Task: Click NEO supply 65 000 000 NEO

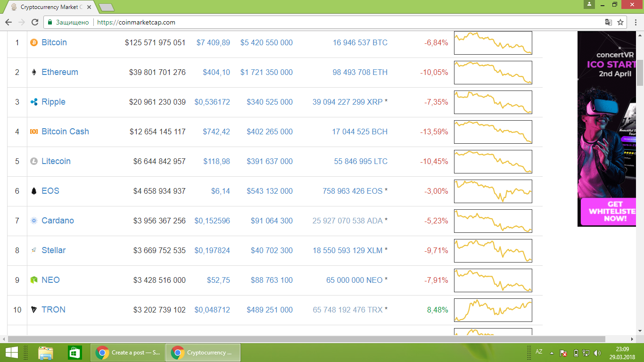Action: [x=354, y=280]
